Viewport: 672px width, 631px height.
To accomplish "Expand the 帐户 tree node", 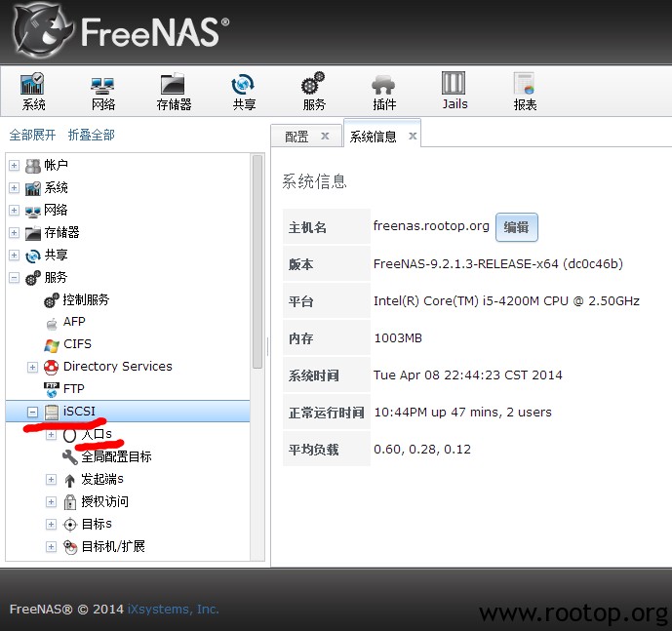I will pos(15,166).
